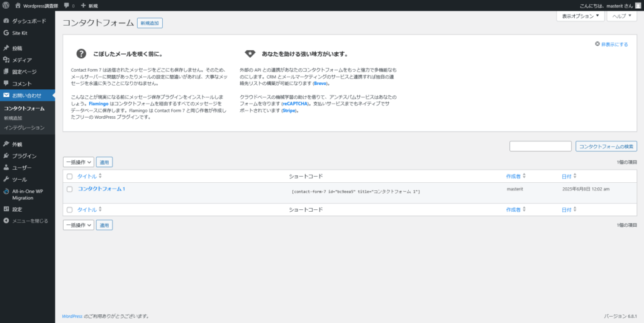Open the bottom 一括操作 dropdown
The height and width of the screenshot is (323, 644).
[x=79, y=225]
